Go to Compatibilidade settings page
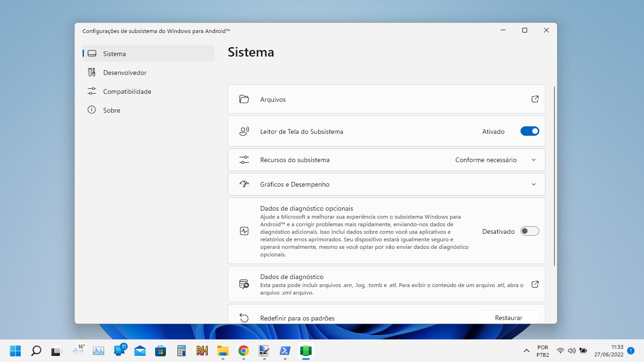Viewport: 644px width, 362px height. click(149, 91)
